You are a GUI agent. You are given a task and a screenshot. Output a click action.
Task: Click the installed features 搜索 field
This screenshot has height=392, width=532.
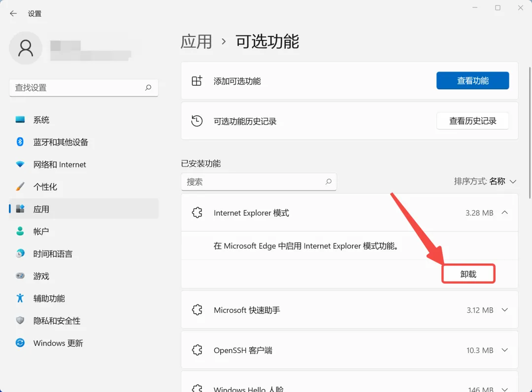coord(259,182)
